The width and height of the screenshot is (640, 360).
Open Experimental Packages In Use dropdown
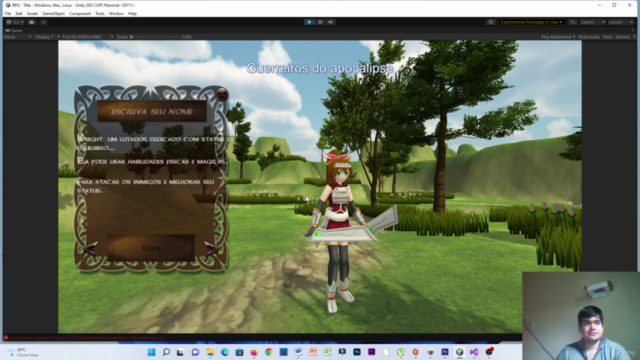(x=531, y=22)
